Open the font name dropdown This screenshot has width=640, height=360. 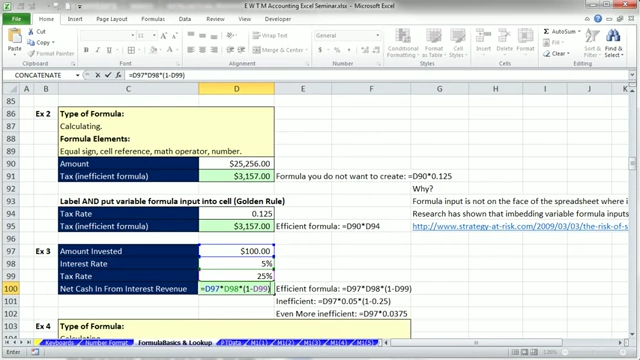tap(133, 36)
